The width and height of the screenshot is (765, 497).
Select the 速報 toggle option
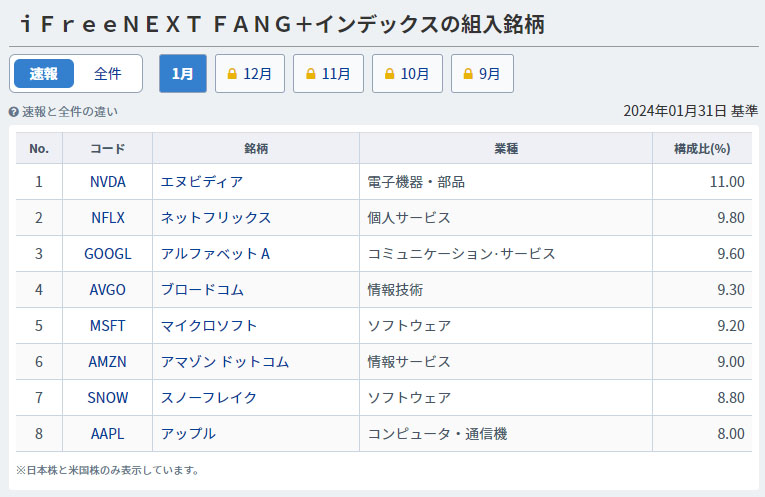point(44,74)
